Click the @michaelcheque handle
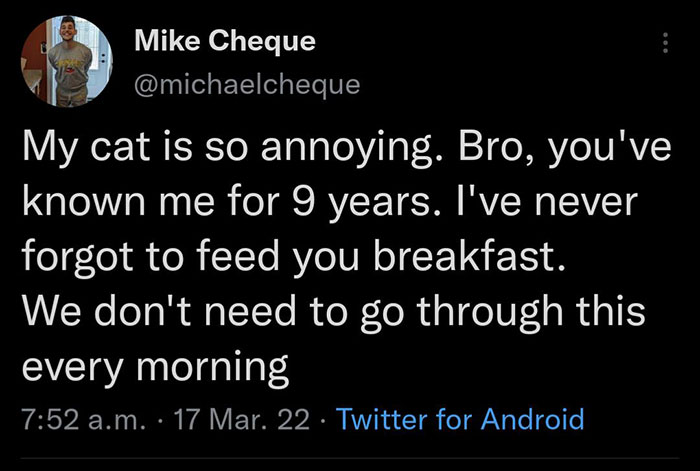700x471 pixels. coord(246,84)
